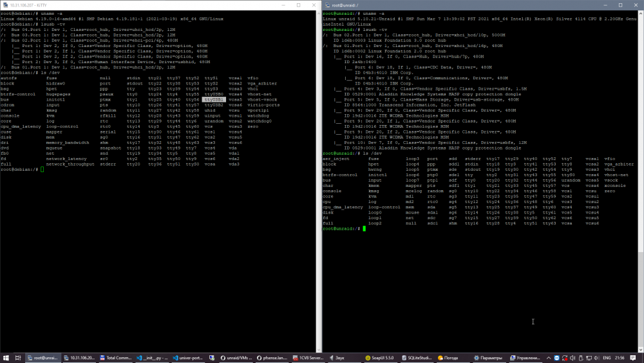Screen dimensions: 644x363
Task: Click usbhid driver line in debian output
Action: tap(111, 62)
